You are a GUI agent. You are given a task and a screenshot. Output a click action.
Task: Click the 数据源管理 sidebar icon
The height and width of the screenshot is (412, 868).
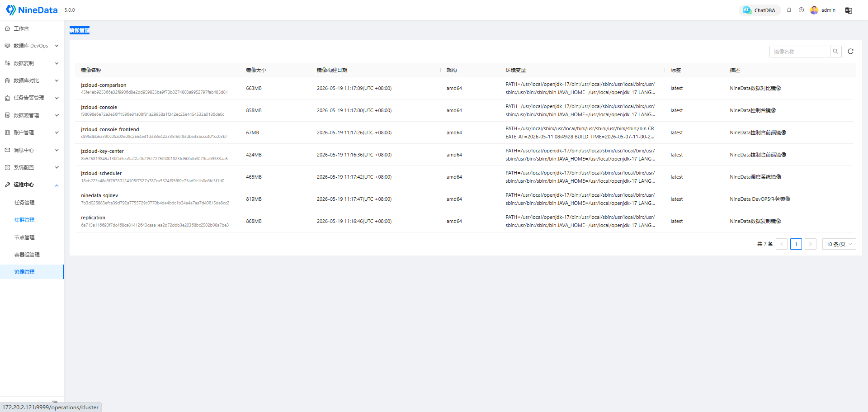(7, 115)
